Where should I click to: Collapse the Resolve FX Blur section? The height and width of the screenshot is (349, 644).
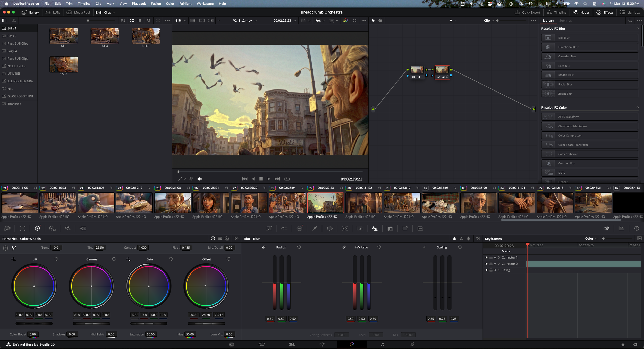(637, 28)
